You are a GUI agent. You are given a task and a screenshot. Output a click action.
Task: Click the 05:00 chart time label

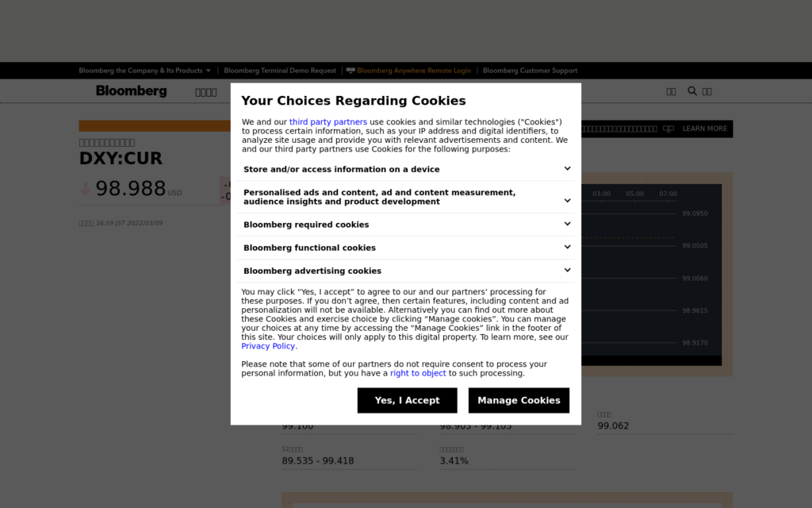click(634, 194)
